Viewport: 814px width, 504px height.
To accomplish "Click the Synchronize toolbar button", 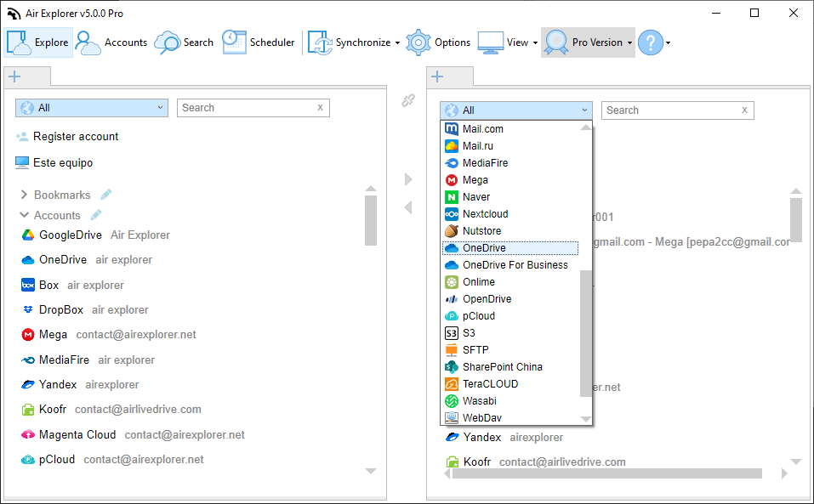I will (349, 42).
